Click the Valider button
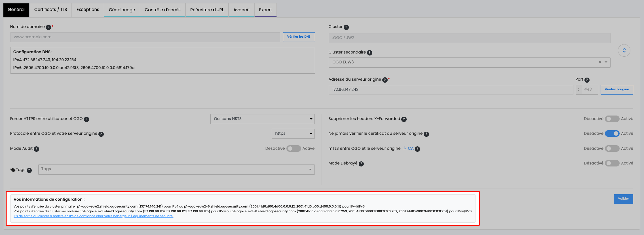This screenshot has height=235, width=644. coord(623,199)
